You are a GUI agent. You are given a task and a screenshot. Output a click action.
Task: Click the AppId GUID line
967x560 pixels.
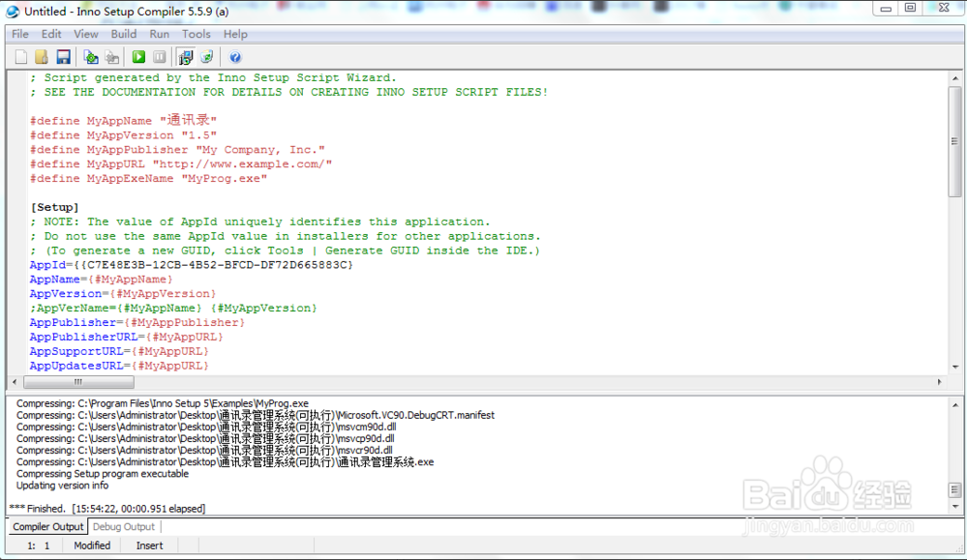(192, 265)
